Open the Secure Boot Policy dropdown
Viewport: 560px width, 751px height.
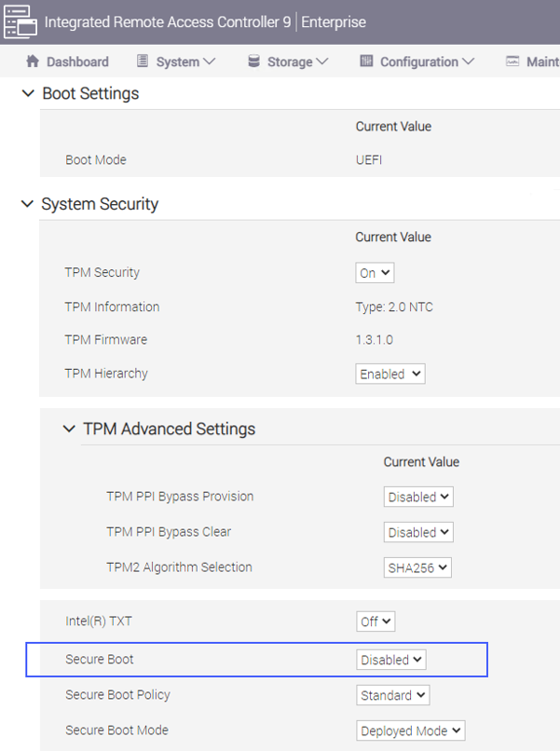(393, 695)
